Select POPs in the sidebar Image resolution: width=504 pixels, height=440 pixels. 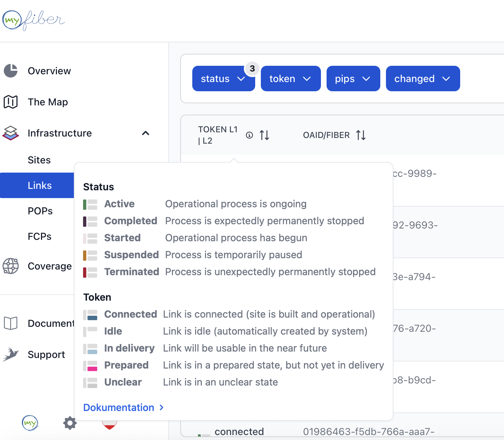40,211
